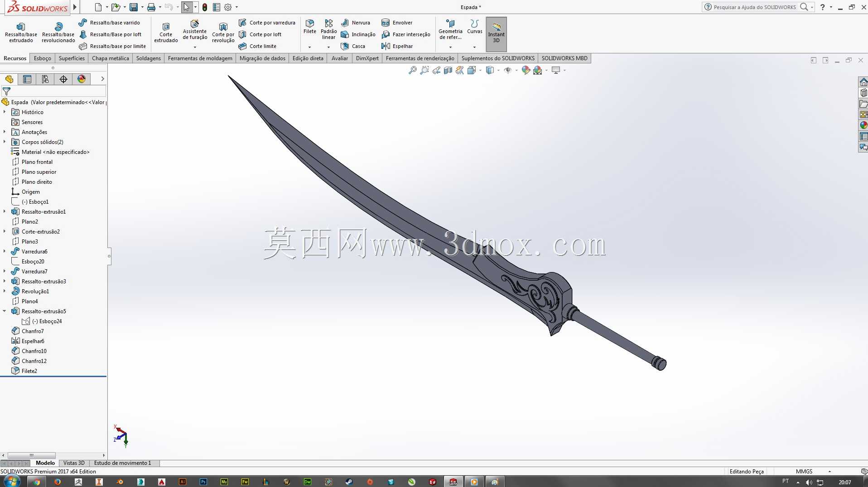The width and height of the screenshot is (868, 487).
Task: Open the Curvas tool
Action: (474, 27)
